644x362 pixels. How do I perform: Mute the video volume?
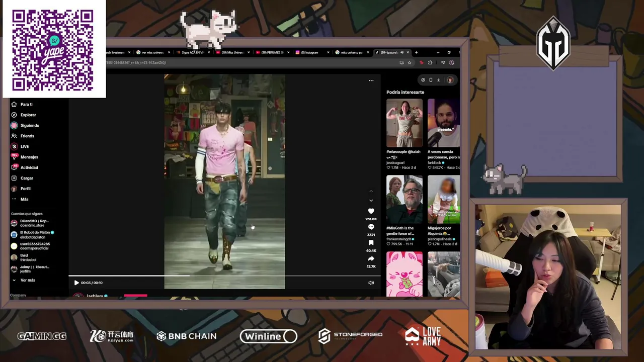[371, 283]
